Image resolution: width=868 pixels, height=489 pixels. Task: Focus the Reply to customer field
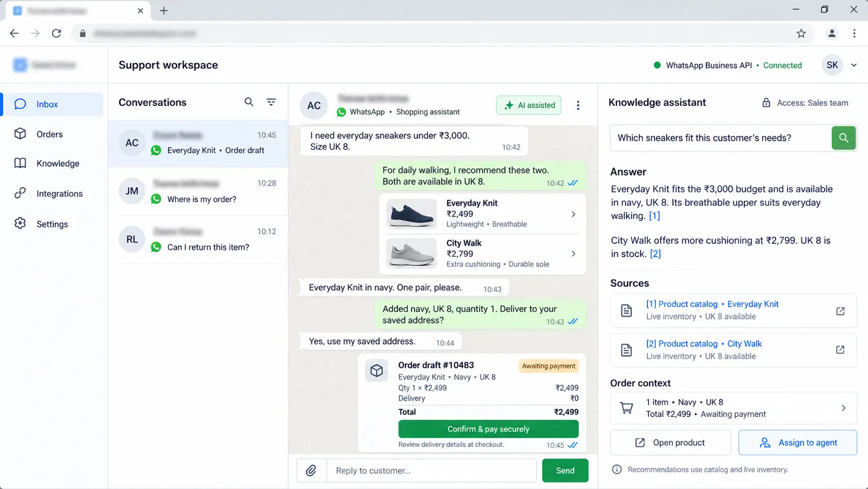tap(431, 471)
